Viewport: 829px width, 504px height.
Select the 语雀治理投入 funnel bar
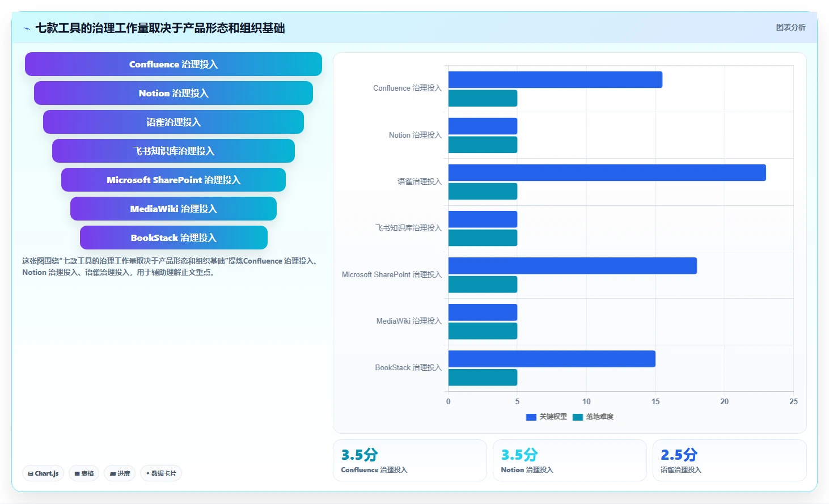point(174,122)
